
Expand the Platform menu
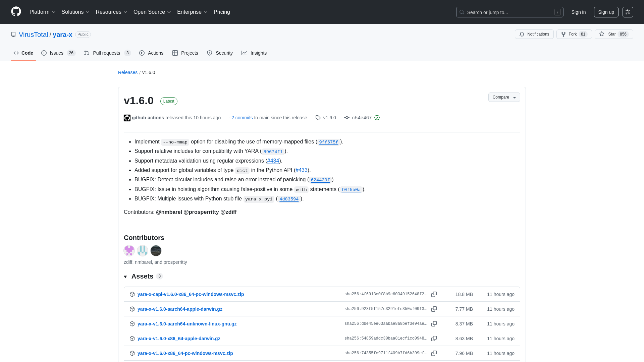[x=43, y=12]
